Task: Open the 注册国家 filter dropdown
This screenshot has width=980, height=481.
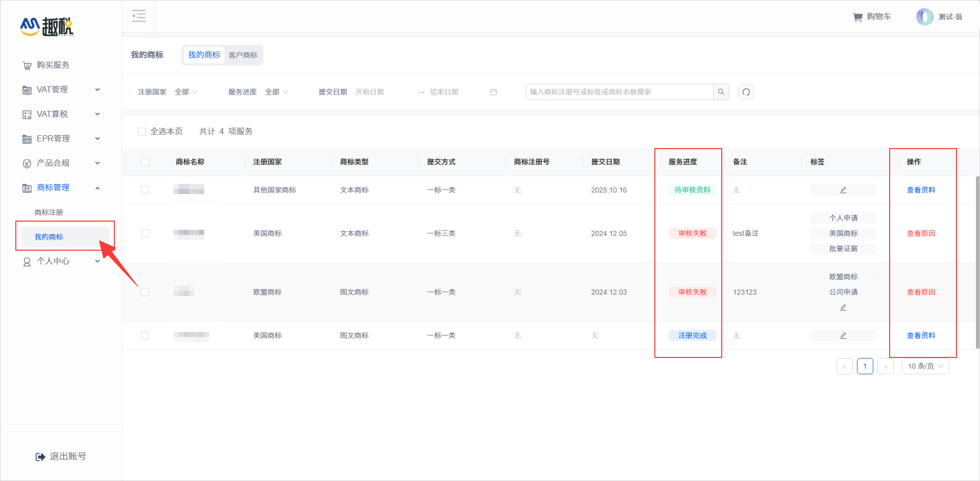Action: click(186, 92)
